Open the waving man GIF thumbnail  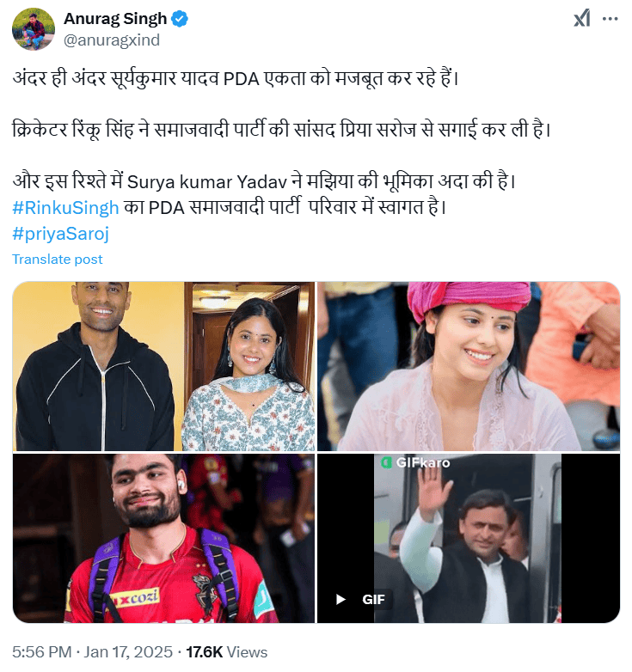click(469, 538)
